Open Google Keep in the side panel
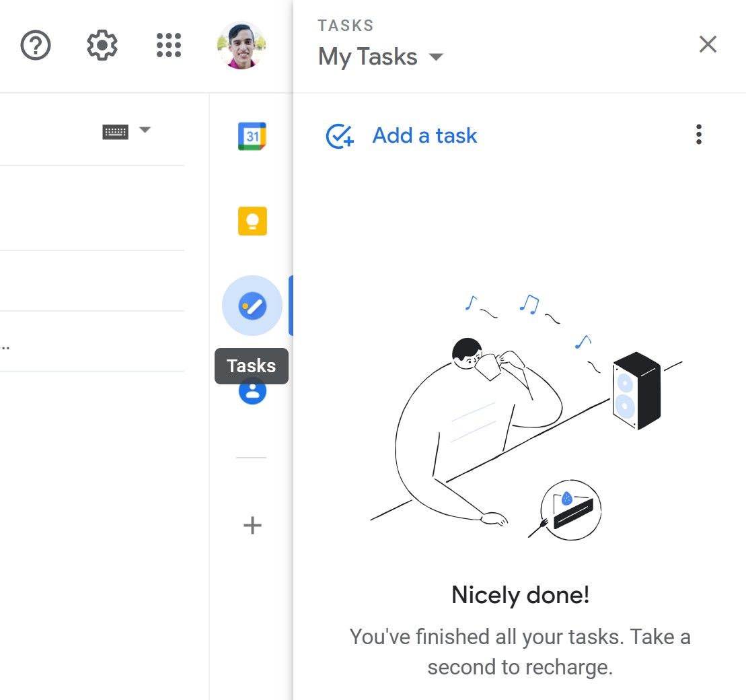This screenshot has height=700, width=746. tap(252, 221)
